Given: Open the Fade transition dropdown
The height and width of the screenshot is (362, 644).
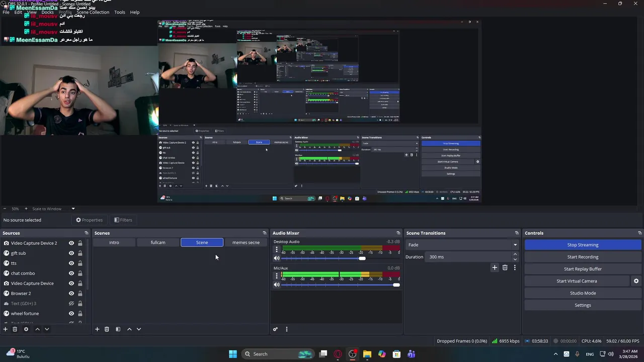Looking at the screenshot, I should (462, 245).
